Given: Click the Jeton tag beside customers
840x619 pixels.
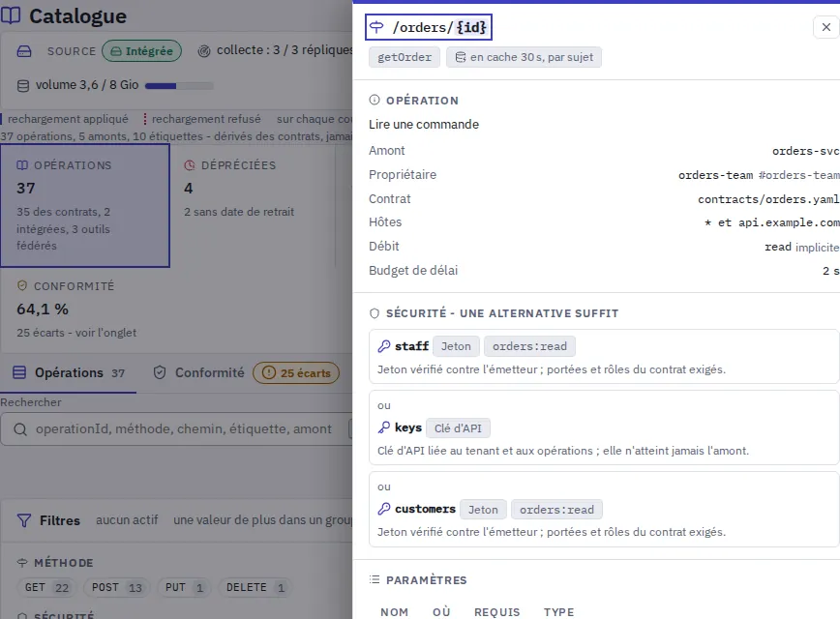Looking at the screenshot, I should coord(483,510).
